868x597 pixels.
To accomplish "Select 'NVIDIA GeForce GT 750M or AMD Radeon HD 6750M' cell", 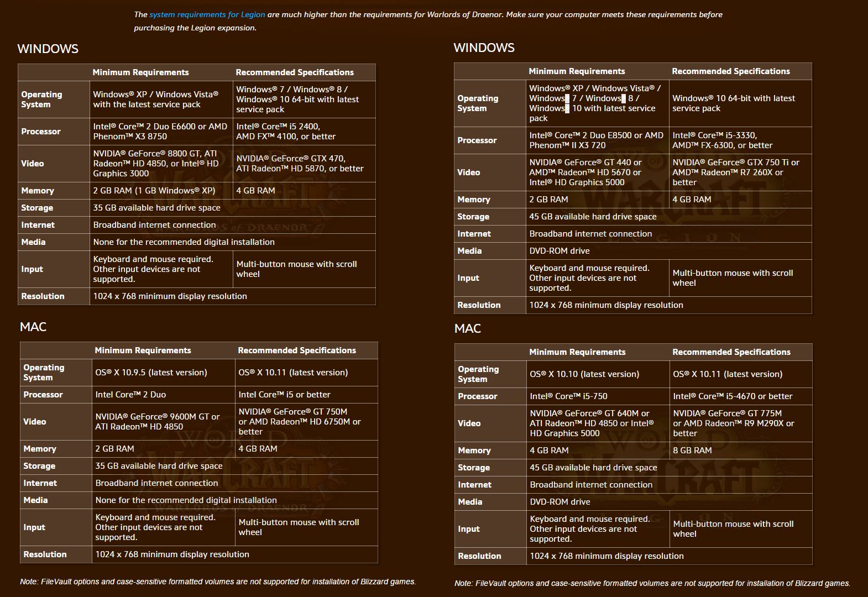I will (306, 422).
